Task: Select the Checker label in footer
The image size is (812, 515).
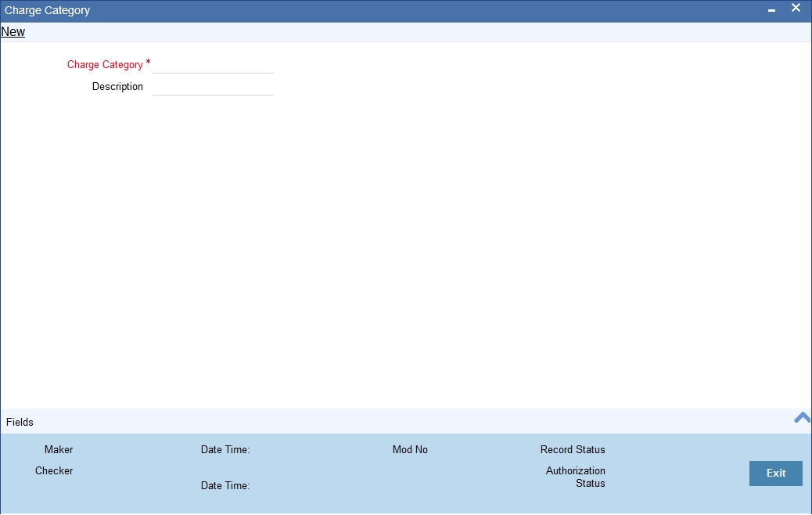Action: (x=54, y=471)
